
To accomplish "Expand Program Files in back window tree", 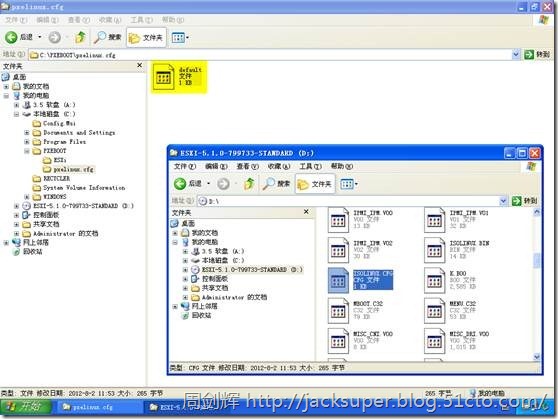I will (27, 142).
